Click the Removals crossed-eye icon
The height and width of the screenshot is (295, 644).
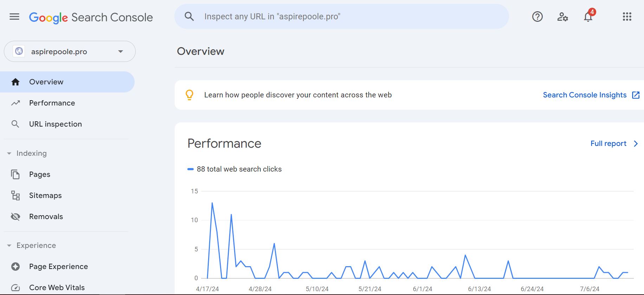coord(15,217)
